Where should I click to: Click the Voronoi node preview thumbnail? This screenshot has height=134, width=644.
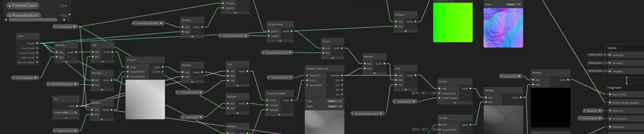pyautogui.click(x=145, y=99)
